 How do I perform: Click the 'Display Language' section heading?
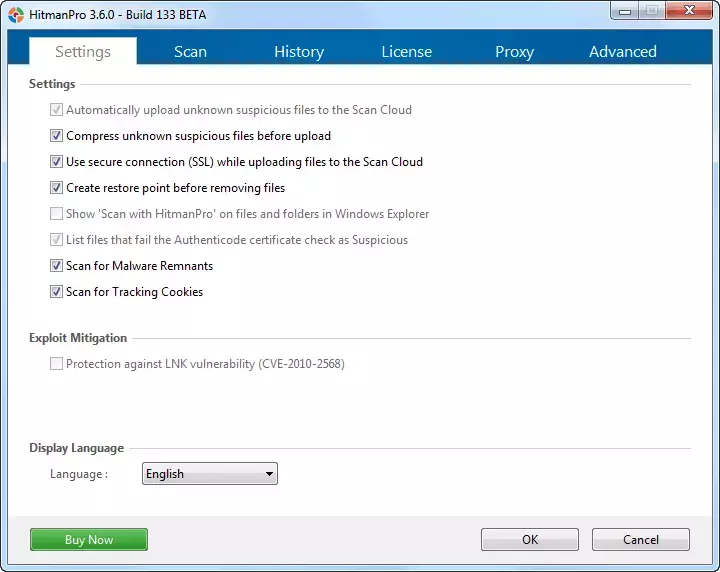(x=77, y=448)
